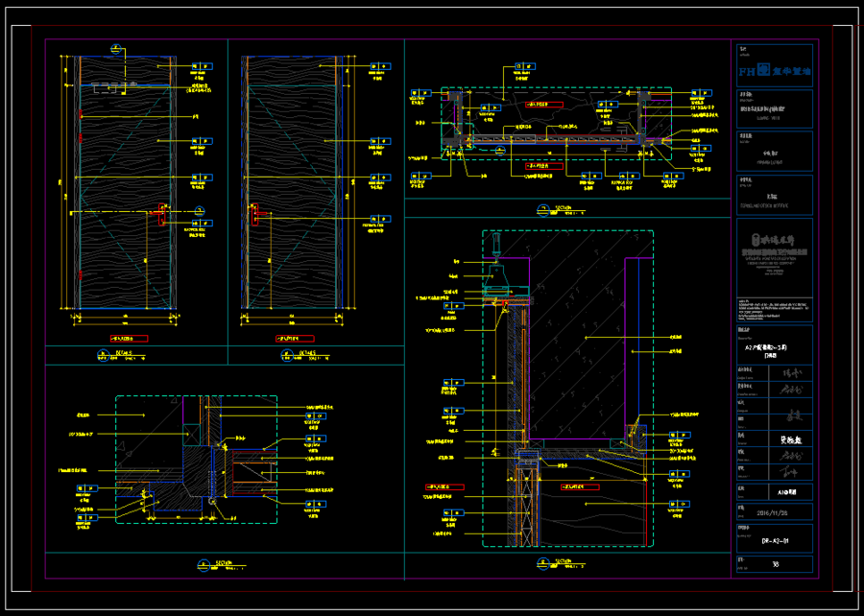Image resolution: width=864 pixels, height=616 pixels.
Task: Click the date 2016/11/28 field
Action: 774,512
